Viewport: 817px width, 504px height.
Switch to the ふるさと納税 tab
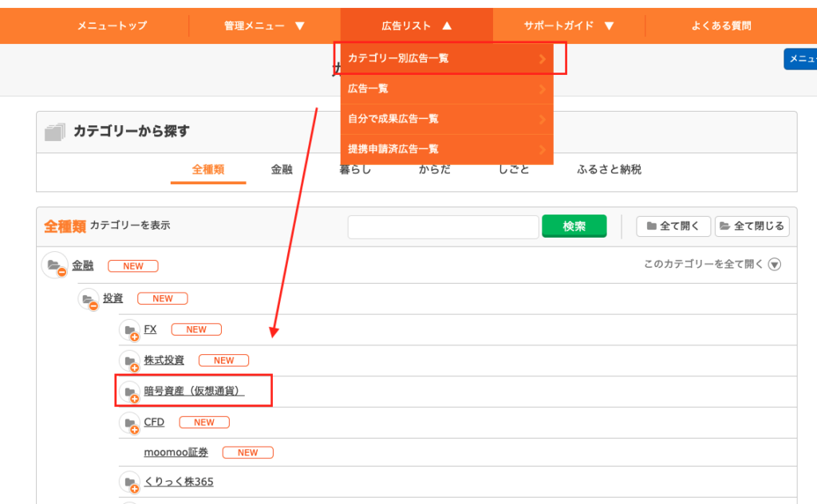click(x=609, y=170)
